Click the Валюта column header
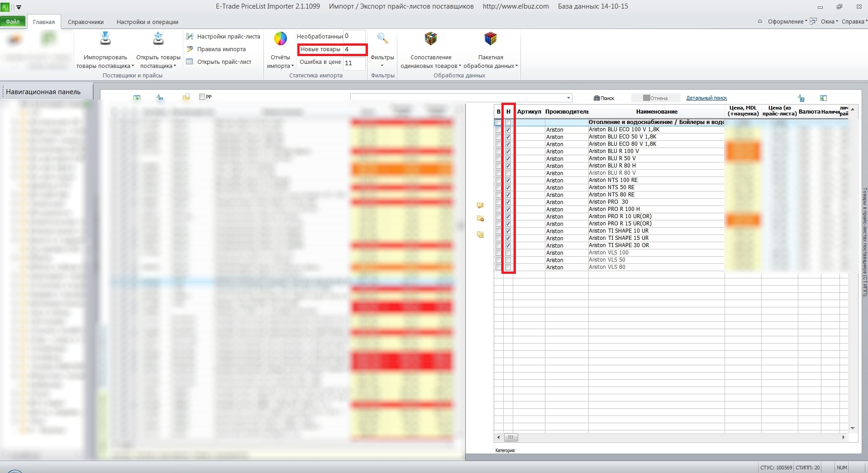This screenshot has width=868, height=473. 809,111
